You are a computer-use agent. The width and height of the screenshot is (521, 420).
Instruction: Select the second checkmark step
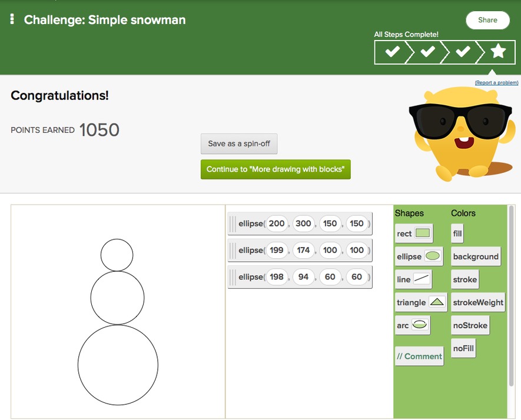click(427, 52)
